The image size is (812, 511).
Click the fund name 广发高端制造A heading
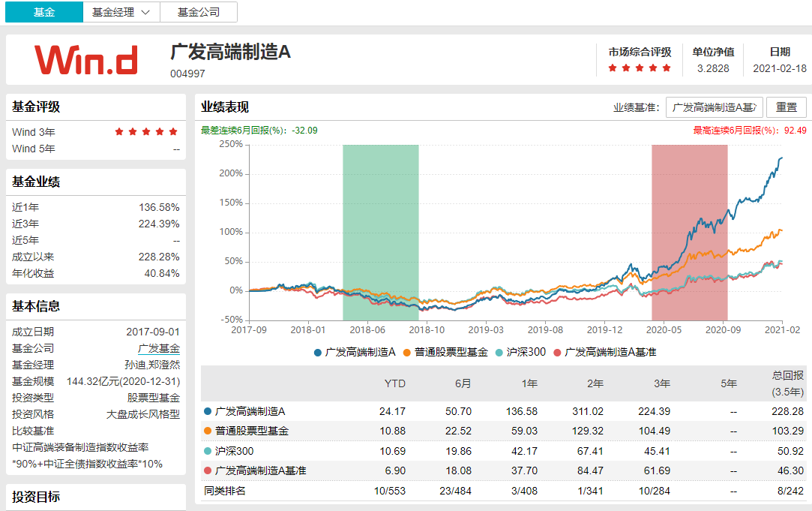(230, 52)
